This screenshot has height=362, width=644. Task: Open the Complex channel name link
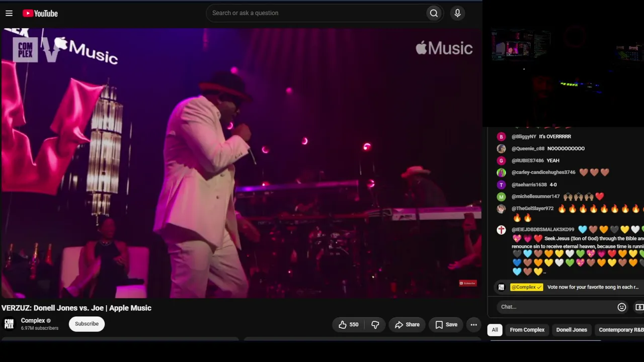coord(33,321)
